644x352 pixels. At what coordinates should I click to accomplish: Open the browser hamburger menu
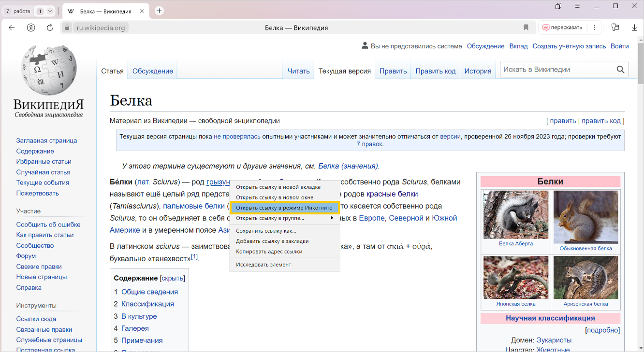(x=578, y=6)
